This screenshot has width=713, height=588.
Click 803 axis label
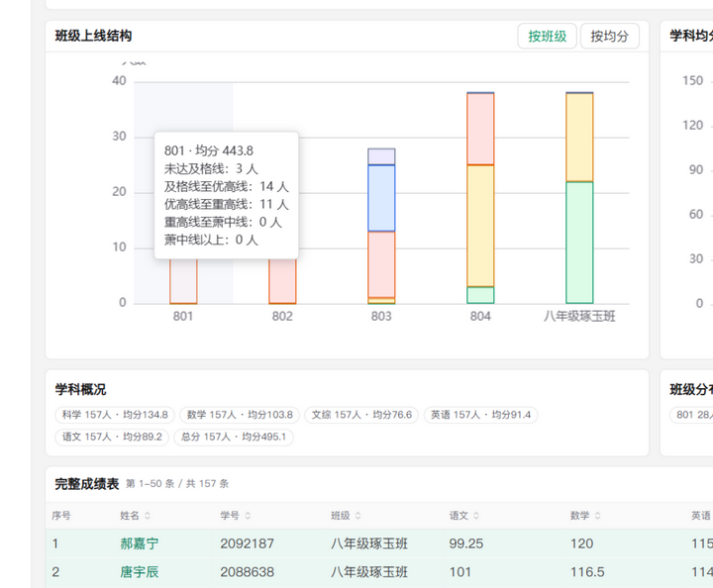tap(381, 316)
